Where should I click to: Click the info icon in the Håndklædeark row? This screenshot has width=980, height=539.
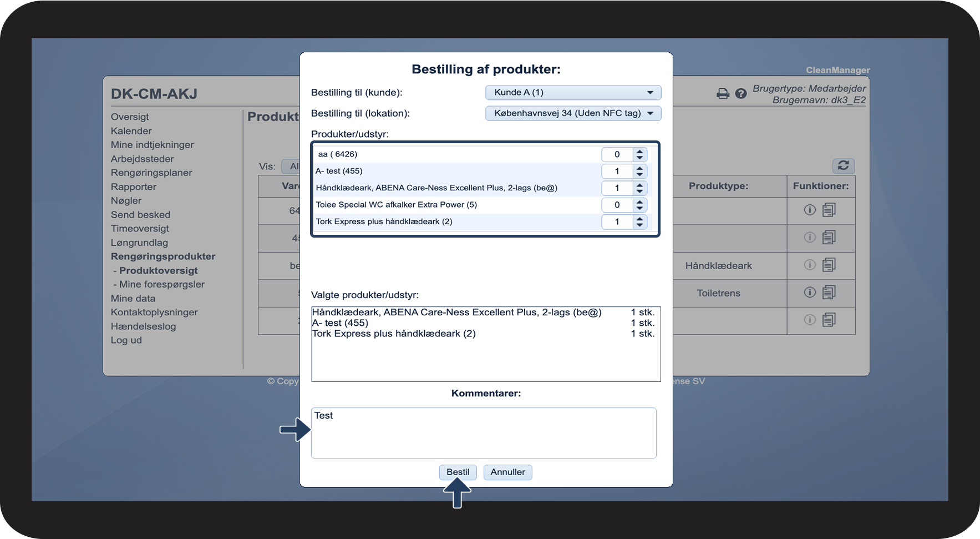810,265
